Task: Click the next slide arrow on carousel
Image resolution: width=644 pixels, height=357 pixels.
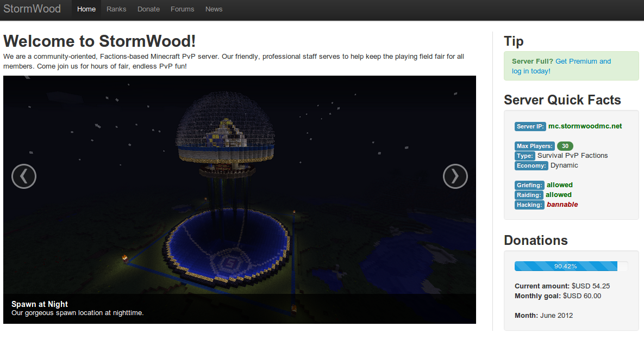Action: coord(455,176)
